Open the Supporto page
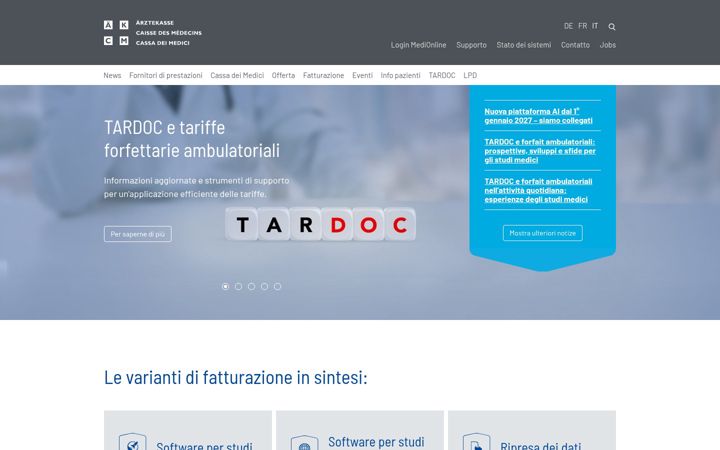The height and width of the screenshot is (450, 720). coord(471,45)
